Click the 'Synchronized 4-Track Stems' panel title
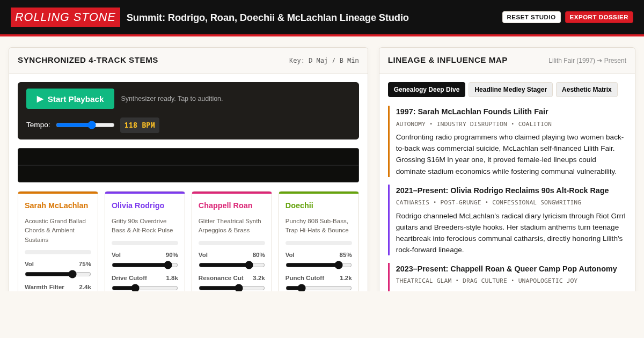The width and height of the screenshot is (644, 338). pos(88,60)
